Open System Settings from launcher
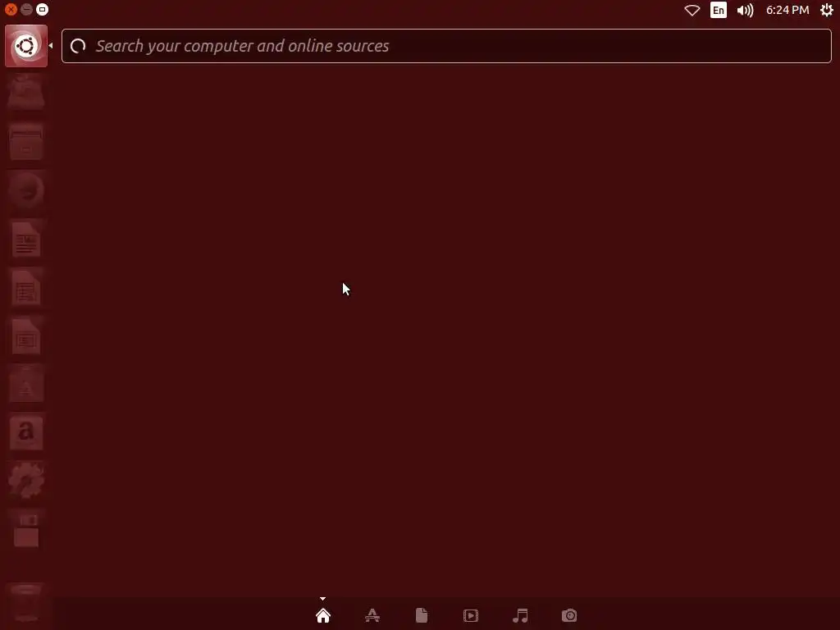This screenshot has height=630, width=840. click(26, 481)
